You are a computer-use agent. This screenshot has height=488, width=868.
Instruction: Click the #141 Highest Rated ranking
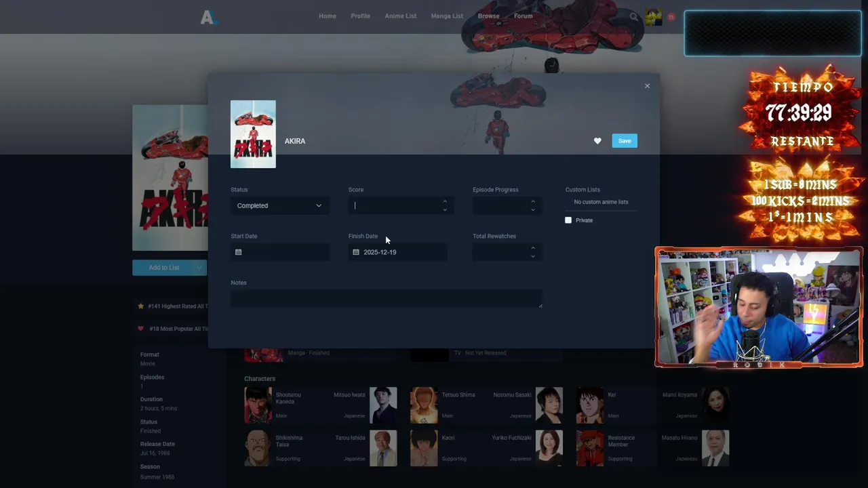point(173,306)
